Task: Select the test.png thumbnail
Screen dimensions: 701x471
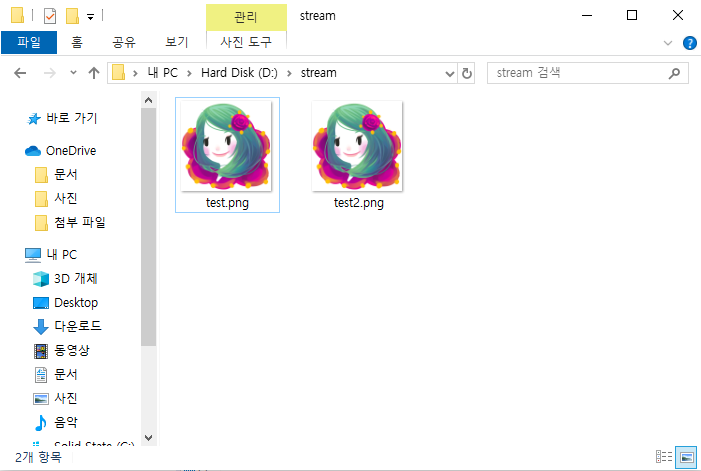Action: (226, 146)
